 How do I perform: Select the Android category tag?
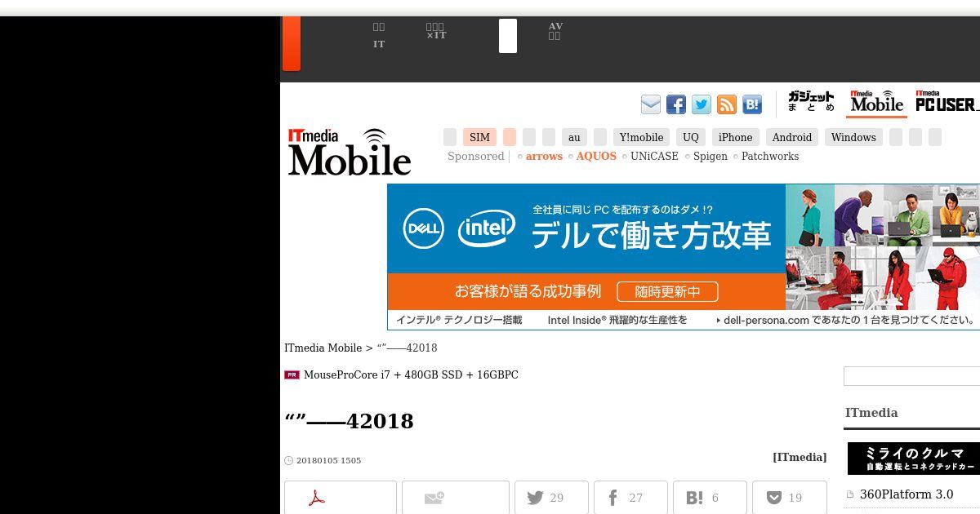(792, 137)
